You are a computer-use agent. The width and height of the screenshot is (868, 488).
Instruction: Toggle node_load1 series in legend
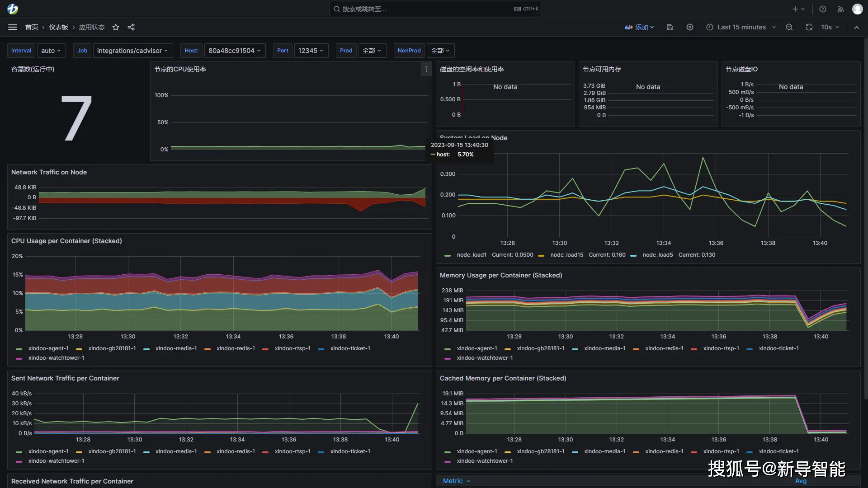[471, 255]
